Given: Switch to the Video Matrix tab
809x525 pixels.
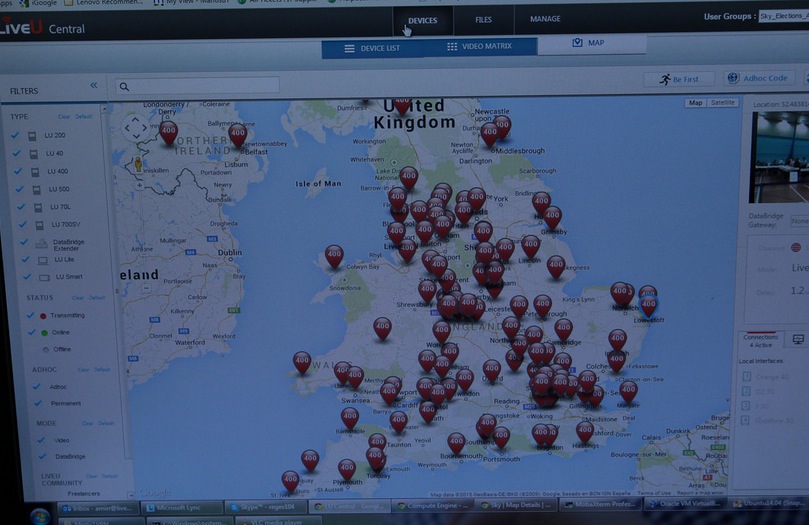Looking at the screenshot, I should click(480, 46).
